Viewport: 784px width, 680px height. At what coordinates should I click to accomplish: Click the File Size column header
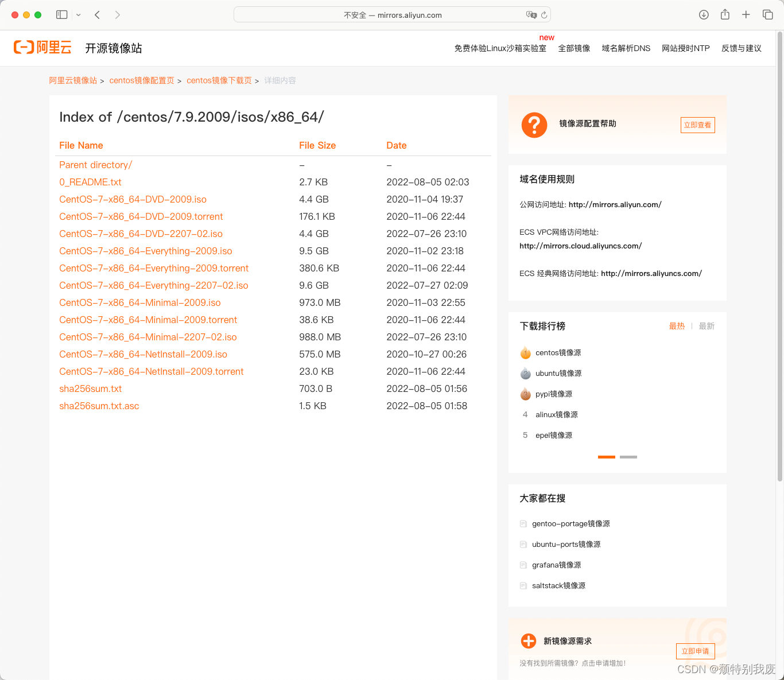click(317, 145)
